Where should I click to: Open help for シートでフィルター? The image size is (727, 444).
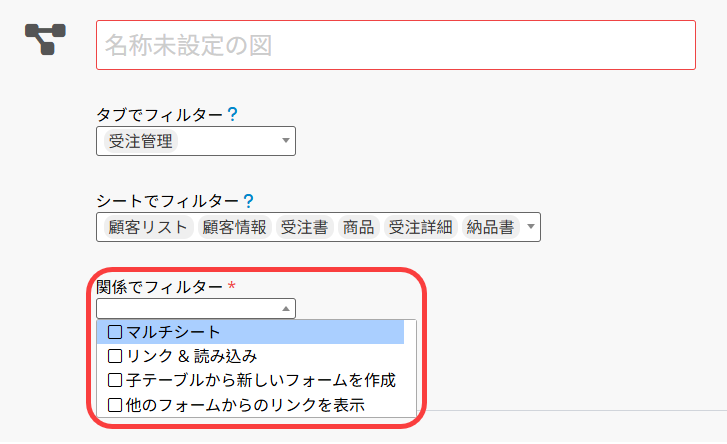point(248,201)
